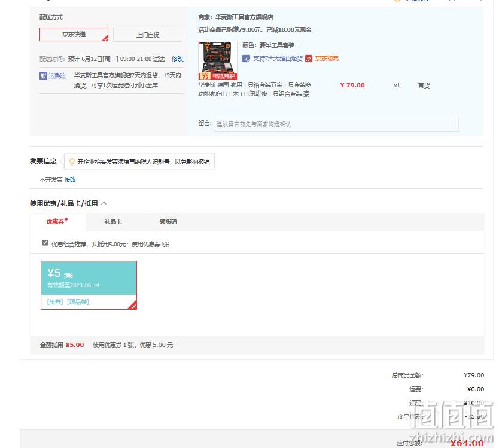The image size is (499, 448).
Task: Click the 配送方式 heading
Action: [51, 17]
